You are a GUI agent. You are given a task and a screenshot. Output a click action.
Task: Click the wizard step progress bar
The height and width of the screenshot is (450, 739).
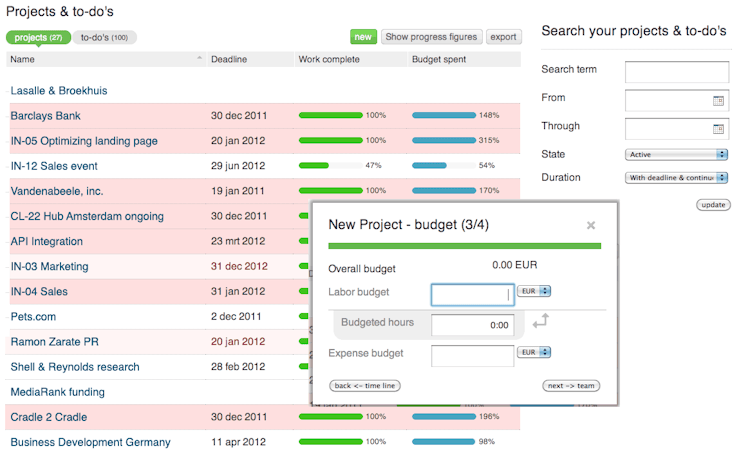pos(464,245)
